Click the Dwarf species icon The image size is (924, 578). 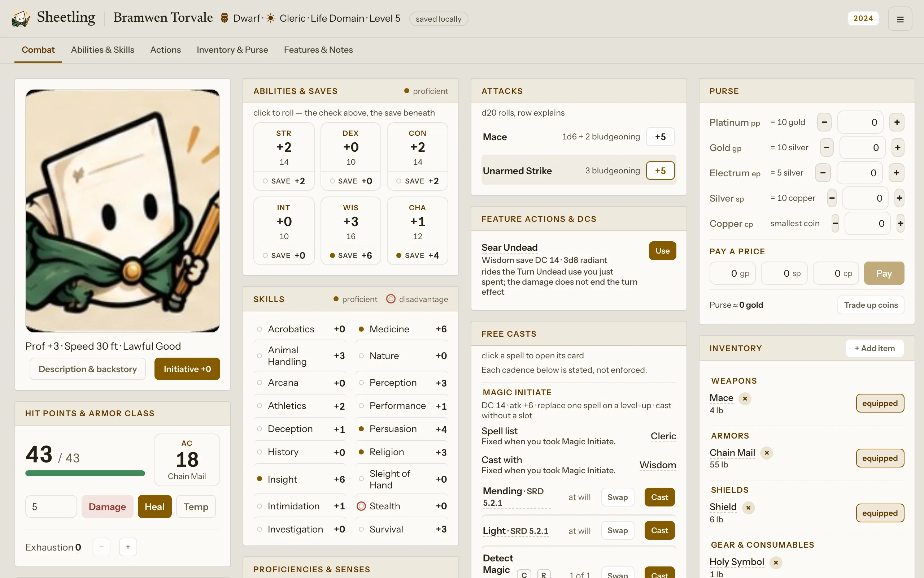225,18
